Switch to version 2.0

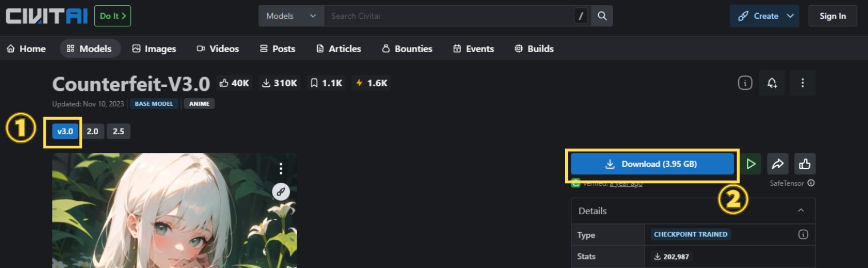[92, 131]
